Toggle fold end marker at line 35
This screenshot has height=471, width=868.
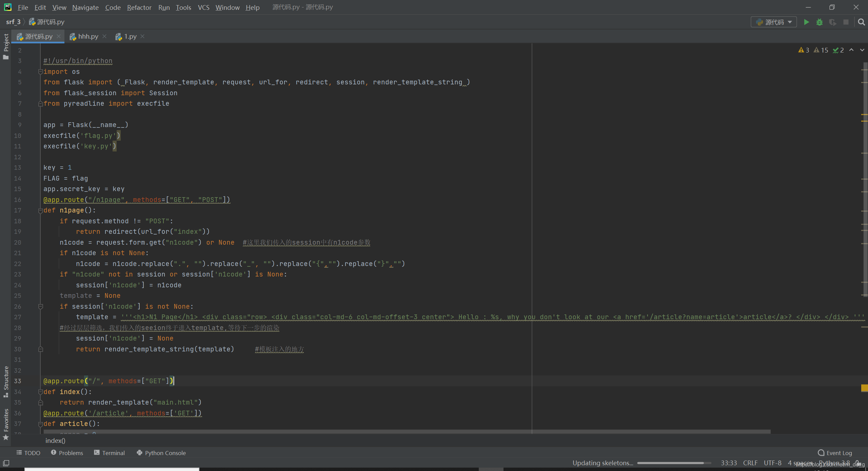(x=40, y=403)
